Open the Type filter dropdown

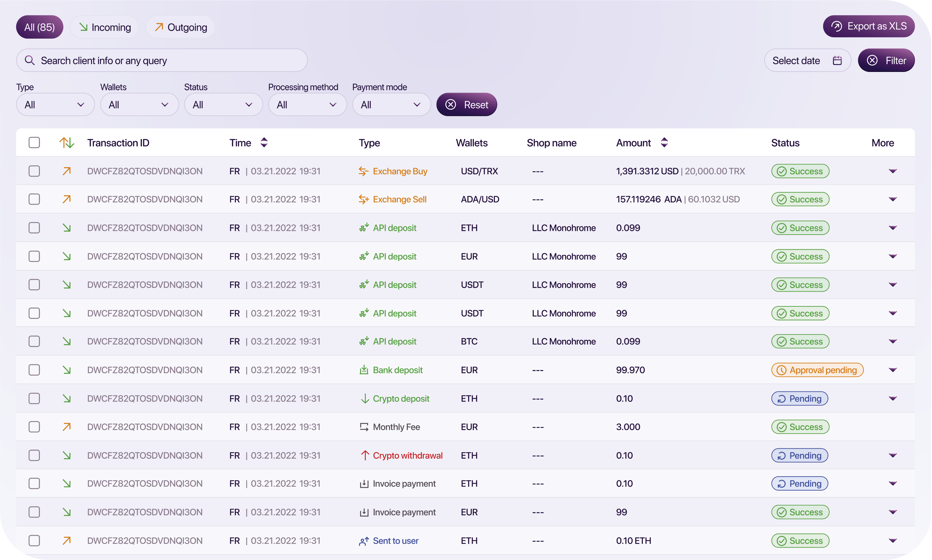pyautogui.click(x=55, y=105)
